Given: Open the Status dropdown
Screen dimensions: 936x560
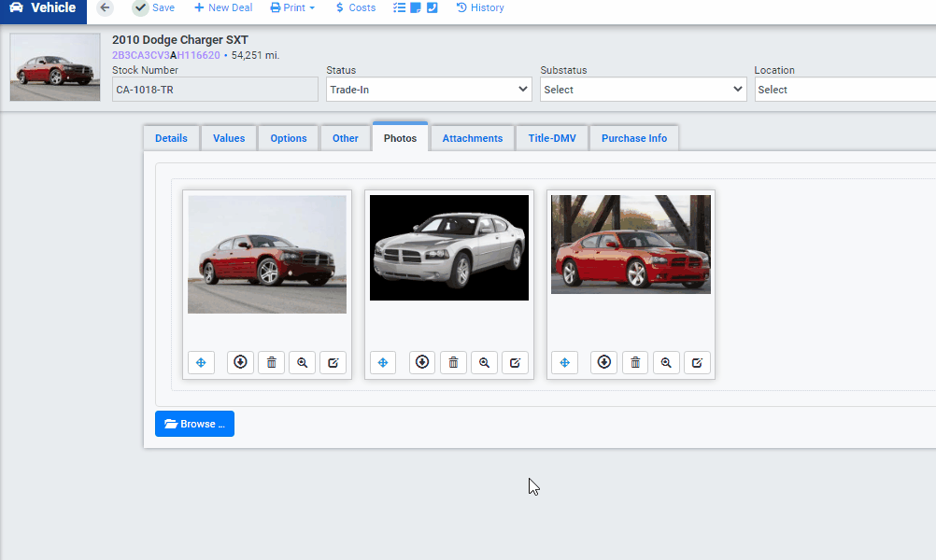Looking at the screenshot, I should click(429, 90).
